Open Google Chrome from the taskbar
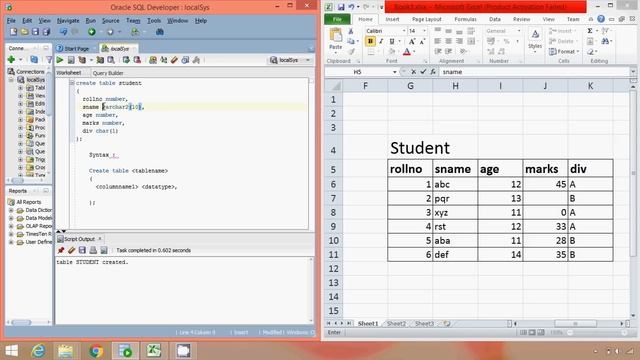Image resolution: width=640 pixels, height=360 pixels. tap(96, 351)
